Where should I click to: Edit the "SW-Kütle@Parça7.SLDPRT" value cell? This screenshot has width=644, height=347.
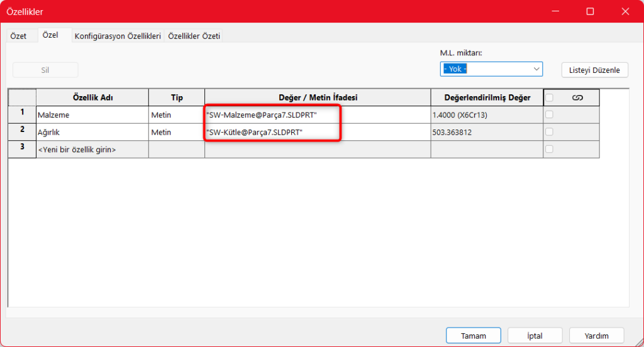click(x=318, y=132)
